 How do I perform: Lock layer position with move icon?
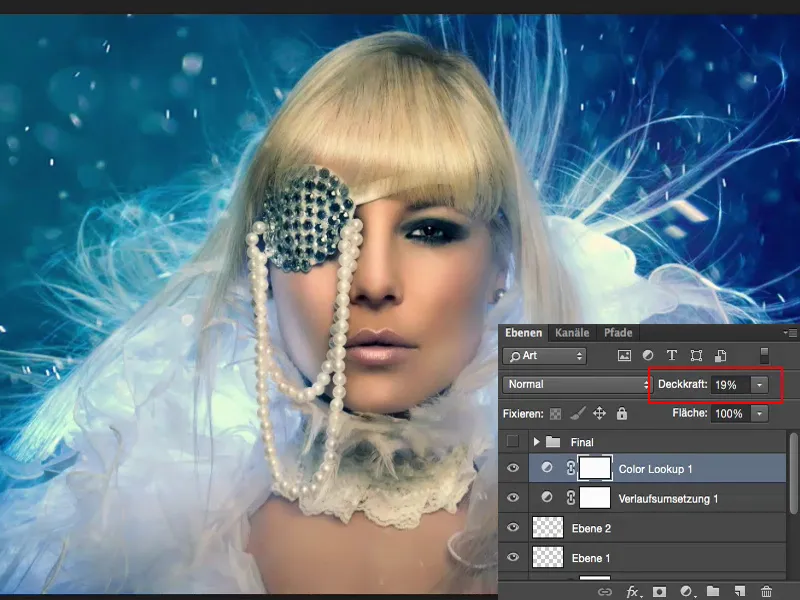(x=599, y=413)
